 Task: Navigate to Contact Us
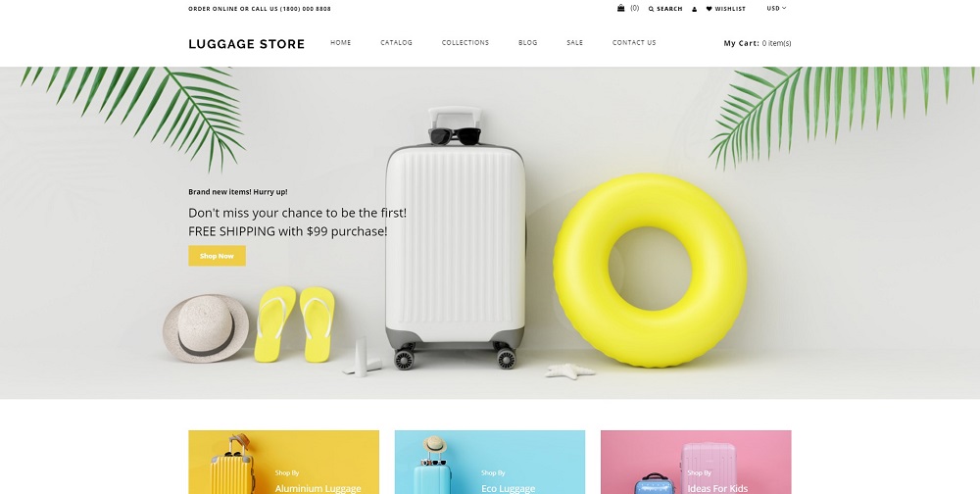click(634, 42)
